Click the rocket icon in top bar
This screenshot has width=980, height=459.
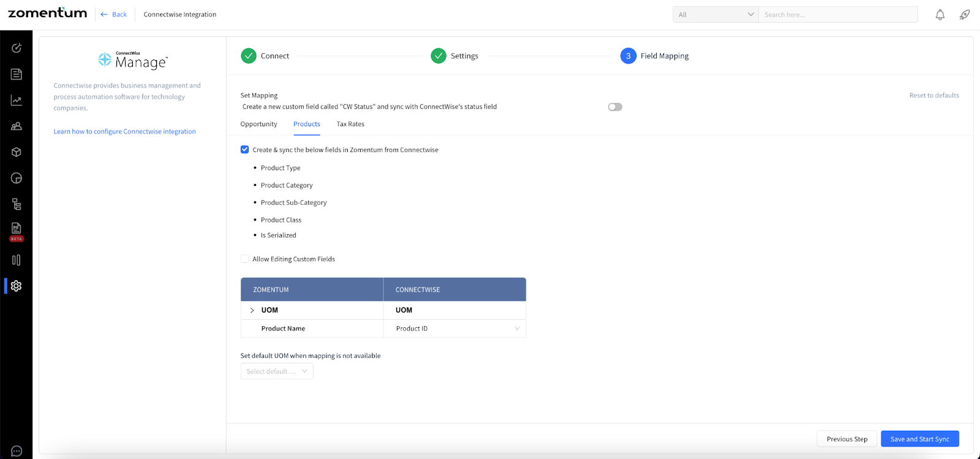[965, 15]
